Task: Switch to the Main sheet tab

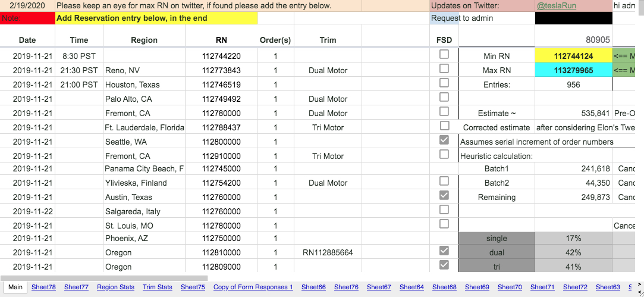Action: (x=15, y=287)
